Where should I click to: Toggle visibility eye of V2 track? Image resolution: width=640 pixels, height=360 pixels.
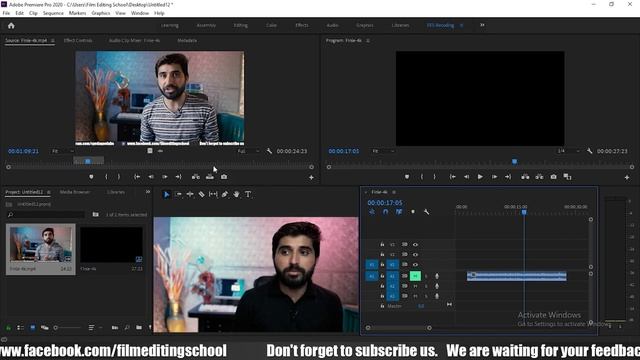tap(415, 254)
